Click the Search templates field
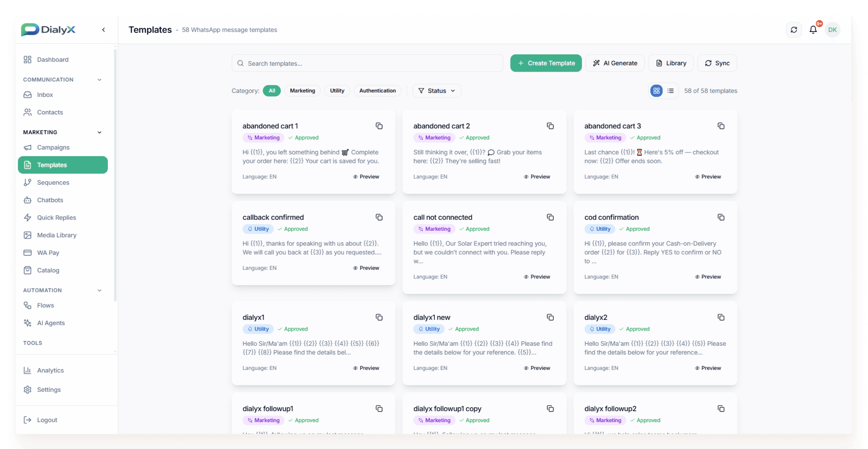 click(367, 63)
